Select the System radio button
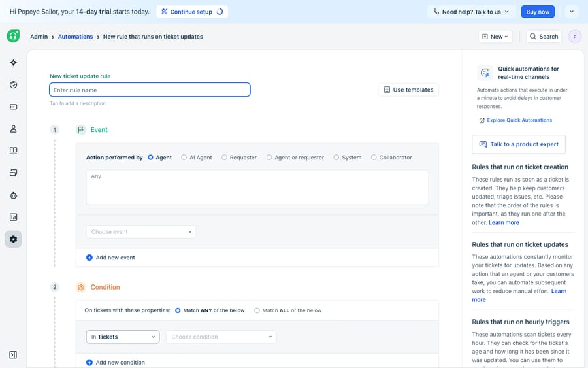Viewport: 588px width, 368px height. coord(336,158)
